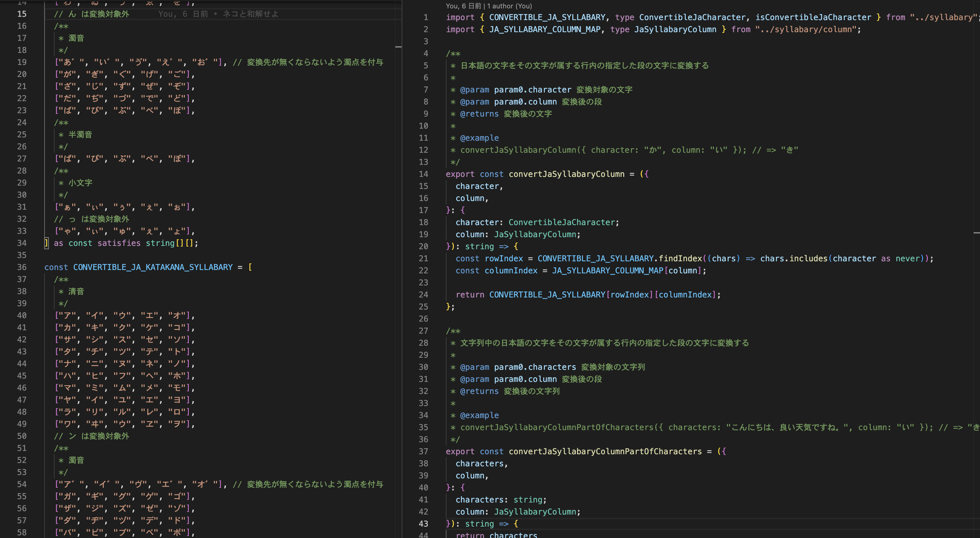Click CONVERTIBLE_JA_KATAKANA_SYLLABARY constant name

(153, 267)
